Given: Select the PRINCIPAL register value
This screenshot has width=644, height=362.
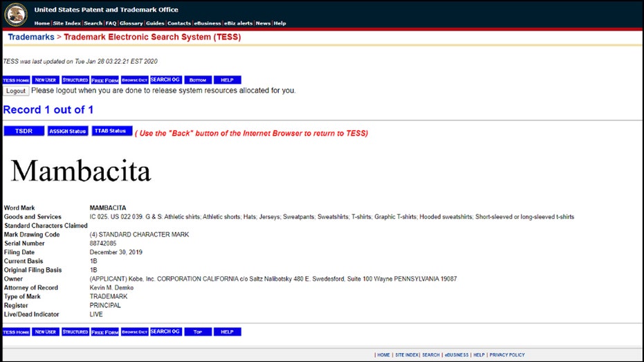Looking at the screenshot, I should coord(105,305).
